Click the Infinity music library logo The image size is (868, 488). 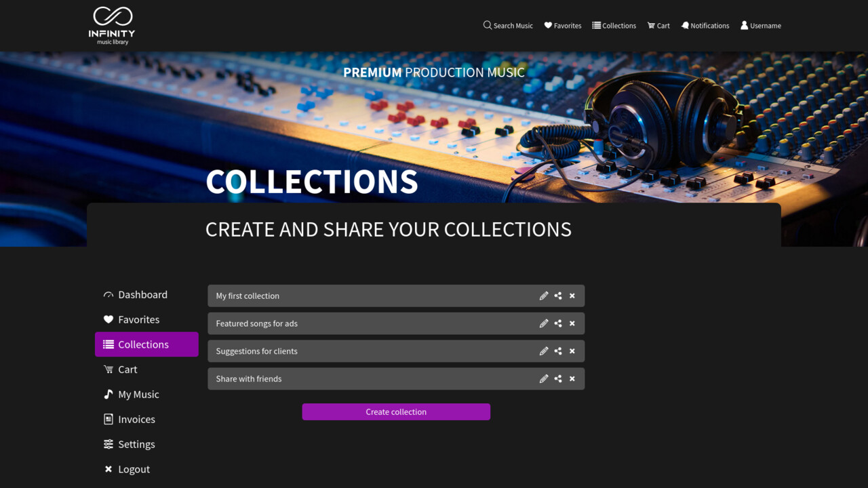coord(112,26)
